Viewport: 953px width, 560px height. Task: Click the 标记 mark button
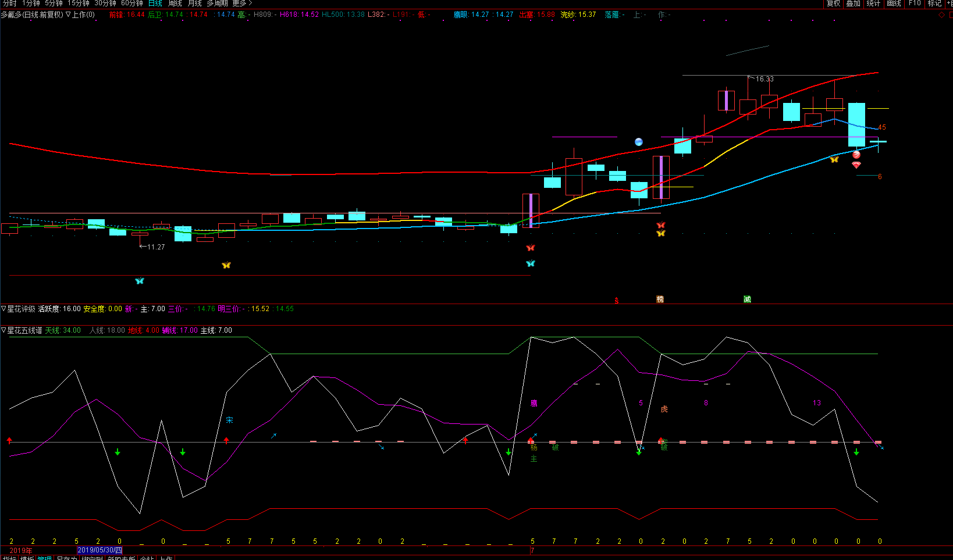[934, 3]
